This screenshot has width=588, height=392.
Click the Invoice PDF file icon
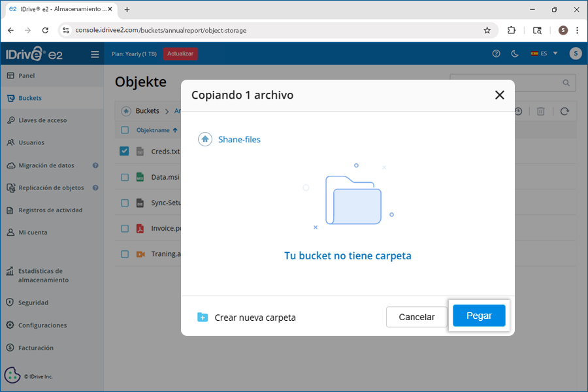tap(140, 229)
